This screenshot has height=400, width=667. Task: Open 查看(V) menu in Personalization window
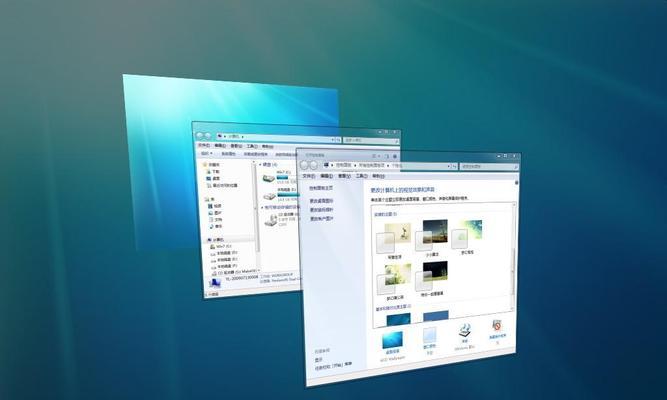click(x=344, y=176)
